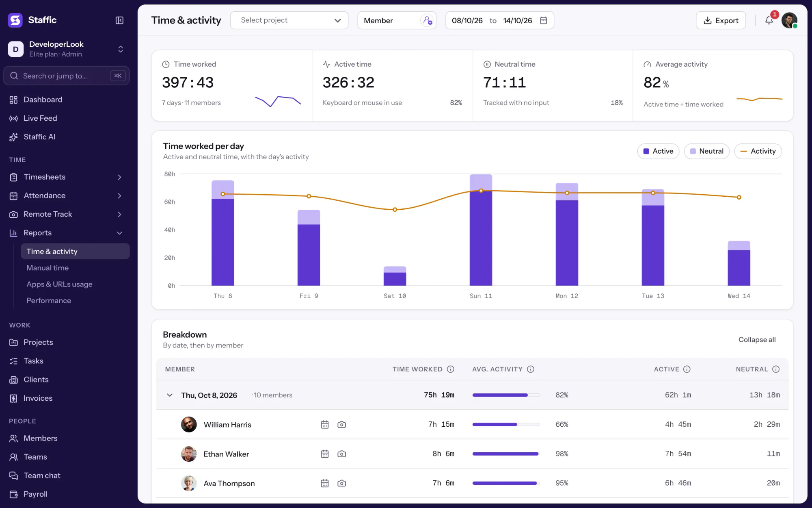This screenshot has width=812, height=508.
Task: Show info for Active column
Action: click(x=687, y=369)
